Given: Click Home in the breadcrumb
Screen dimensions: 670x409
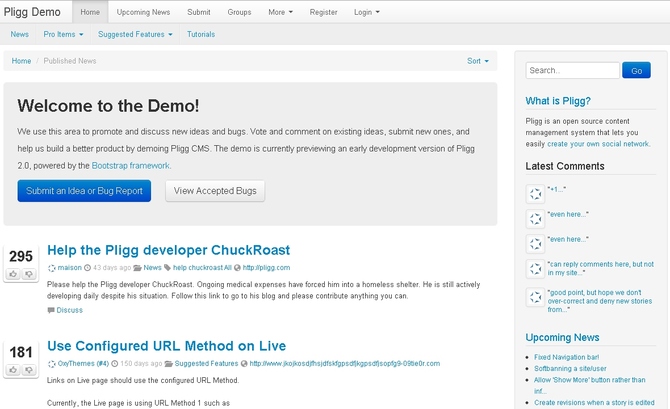Looking at the screenshot, I should (x=21, y=61).
